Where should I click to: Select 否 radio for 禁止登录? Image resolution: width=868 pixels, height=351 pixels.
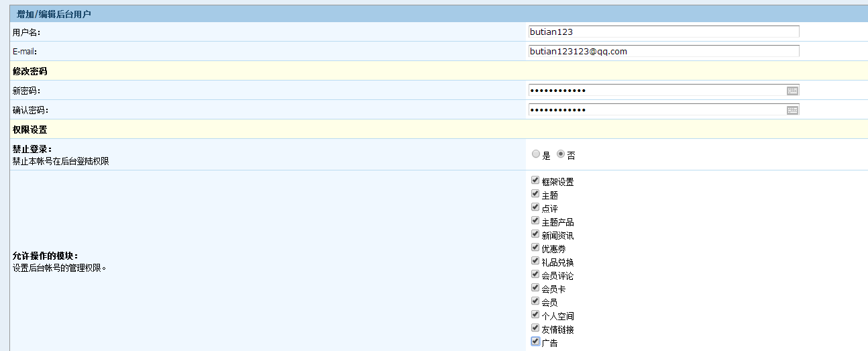[561, 154]
